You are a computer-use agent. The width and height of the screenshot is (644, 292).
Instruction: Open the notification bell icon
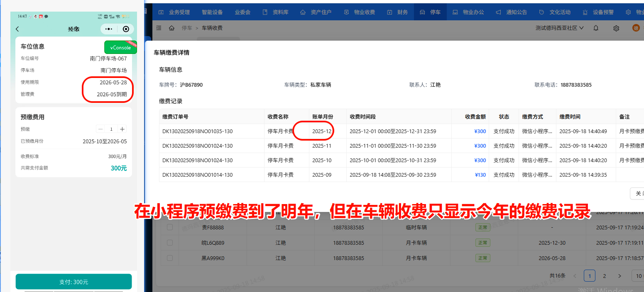pos(595,28)
